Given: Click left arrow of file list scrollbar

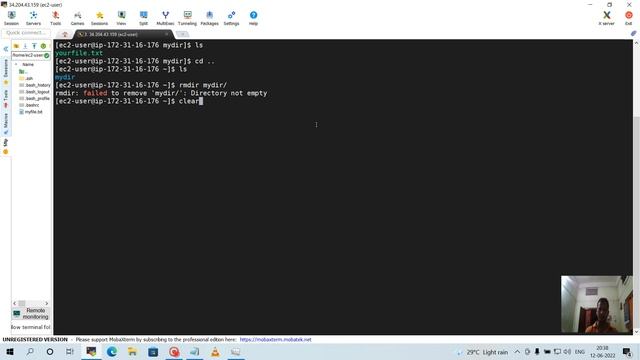Looking at the screenshot, I should coord(15,303).
